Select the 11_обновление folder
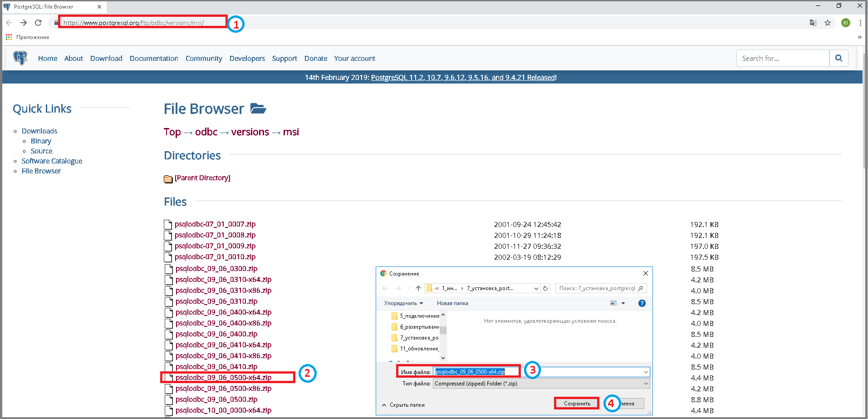This screenshot has width=868, height=419. (415, 349)
